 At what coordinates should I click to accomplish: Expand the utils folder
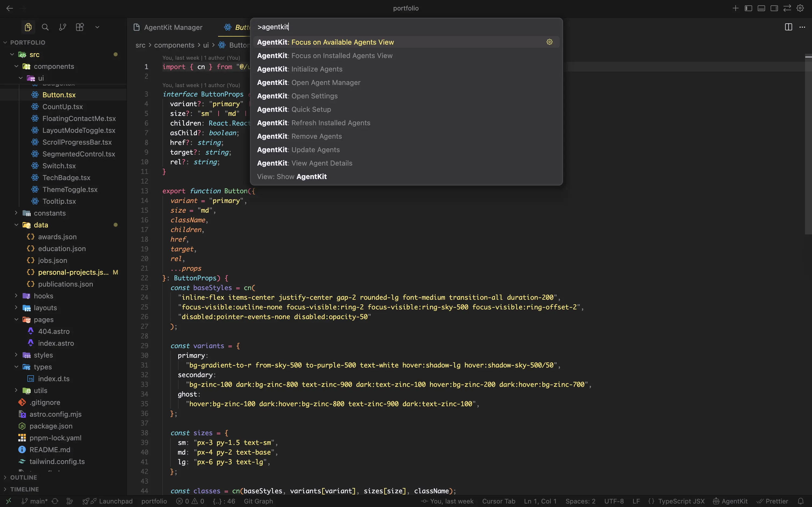coord(63,391)
